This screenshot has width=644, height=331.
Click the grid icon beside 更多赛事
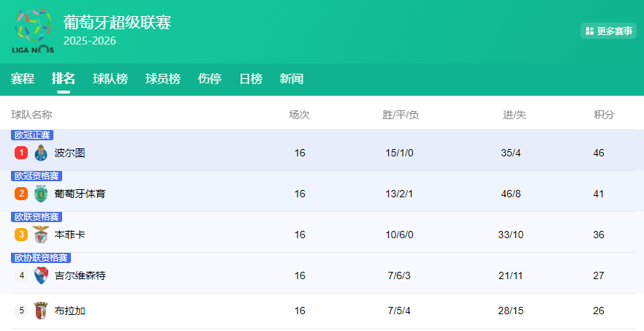pos(589,31)
